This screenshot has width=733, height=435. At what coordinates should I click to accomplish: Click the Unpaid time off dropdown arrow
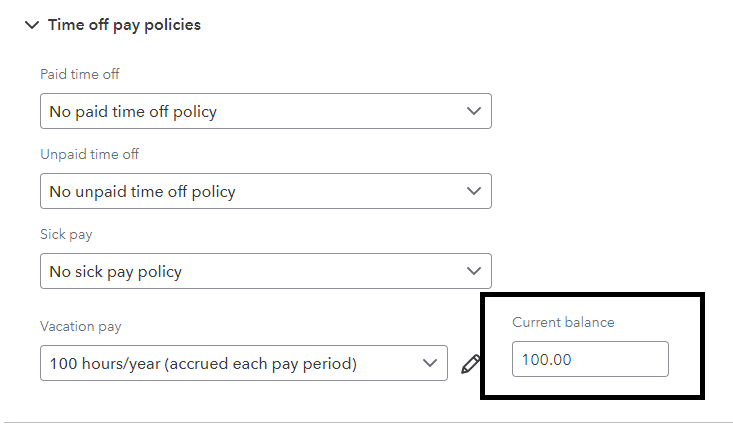(474, 191)
